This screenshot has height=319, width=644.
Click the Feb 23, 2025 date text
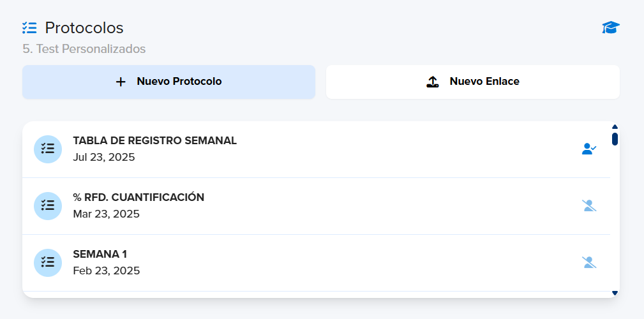click(107, 271)
